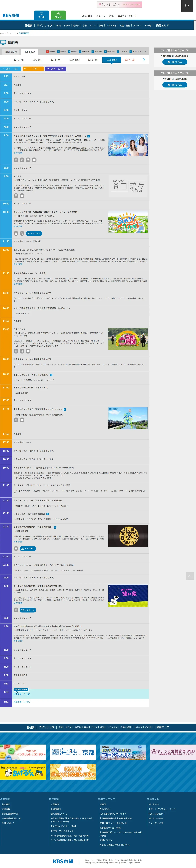Click the KBS京都 logo in the header

(11, 15)
